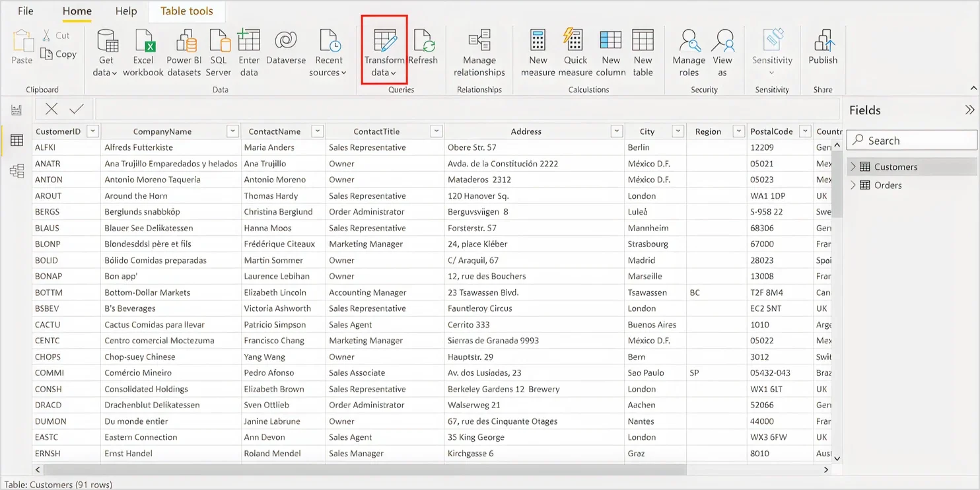The height and width of the screenshot is (490, 980).
Task: Open Power BI datasets
Action: point(184,53)
